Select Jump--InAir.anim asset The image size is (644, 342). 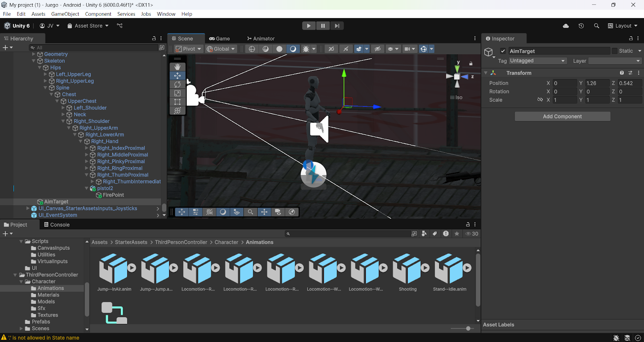point(114,272)
